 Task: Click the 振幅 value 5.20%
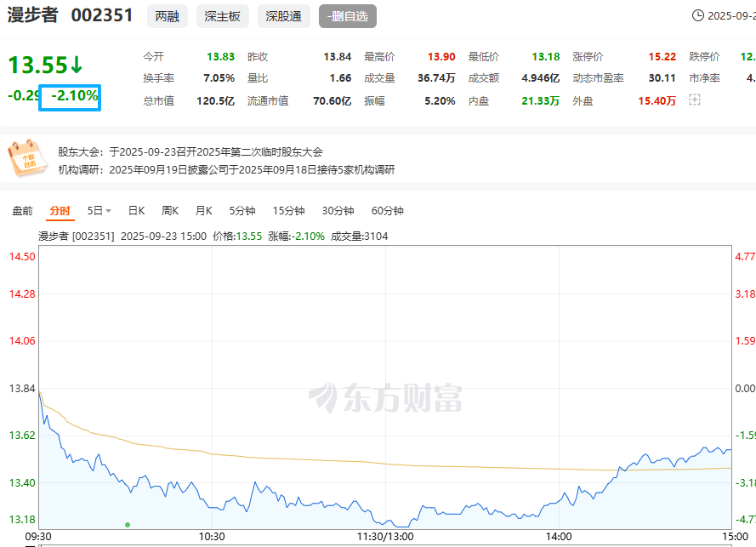coord(440,101)
